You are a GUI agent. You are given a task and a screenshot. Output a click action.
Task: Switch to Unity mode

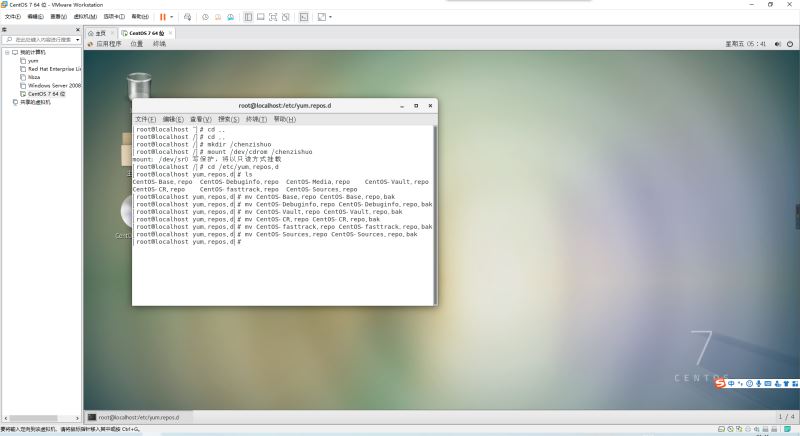pyautogui.click(x=286, y=17)
